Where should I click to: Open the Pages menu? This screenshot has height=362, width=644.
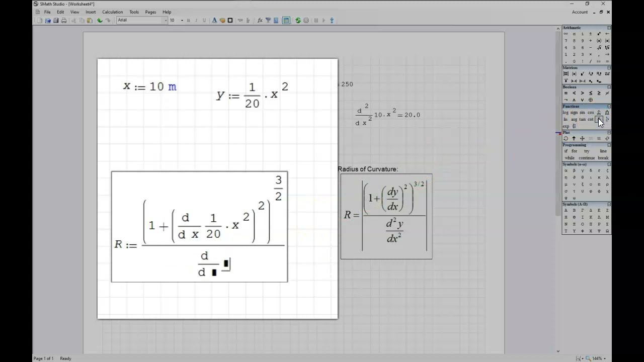click(150, 12)
